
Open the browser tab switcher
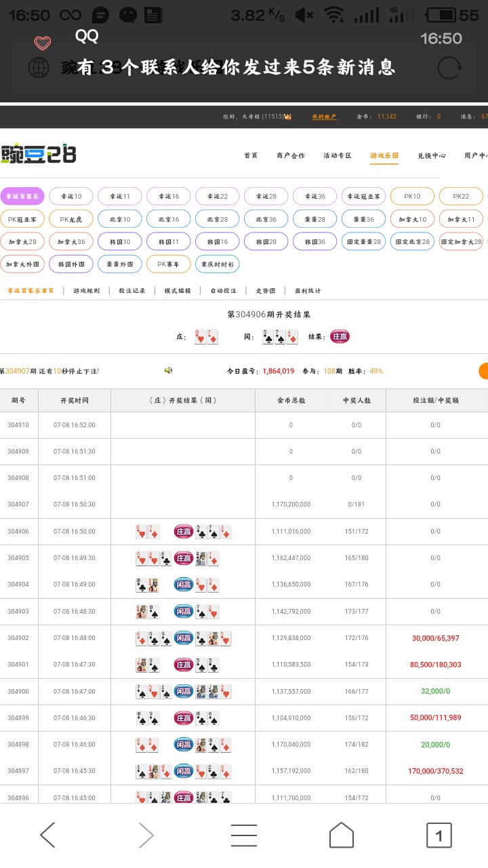coord(439,835)
